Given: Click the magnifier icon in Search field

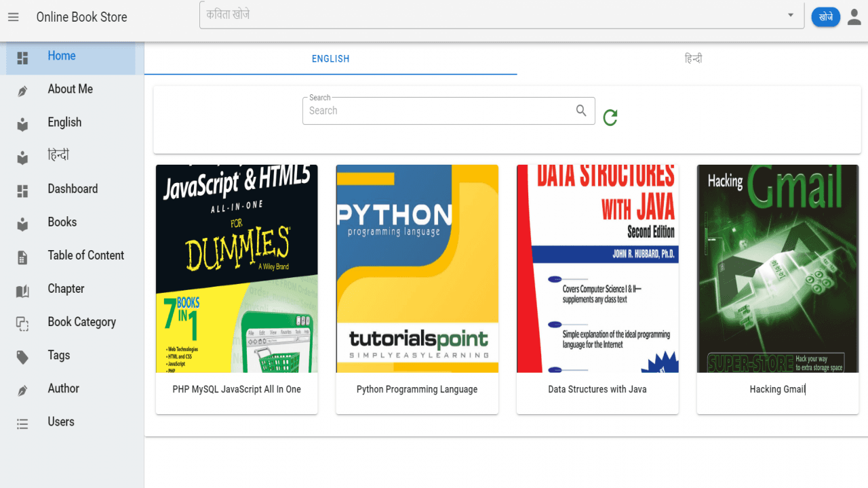Looking at the screenshot, I should 581,110.
